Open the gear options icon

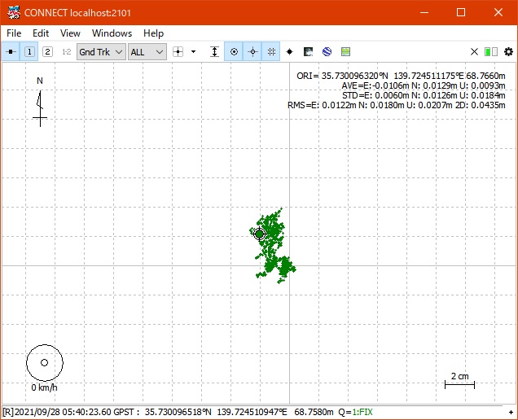click(x=508, y=51)
